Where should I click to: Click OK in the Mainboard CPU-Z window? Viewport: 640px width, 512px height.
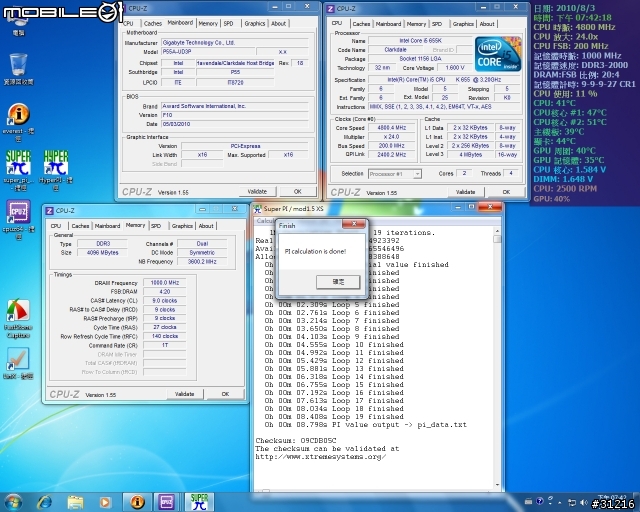[x=298, y=191]
